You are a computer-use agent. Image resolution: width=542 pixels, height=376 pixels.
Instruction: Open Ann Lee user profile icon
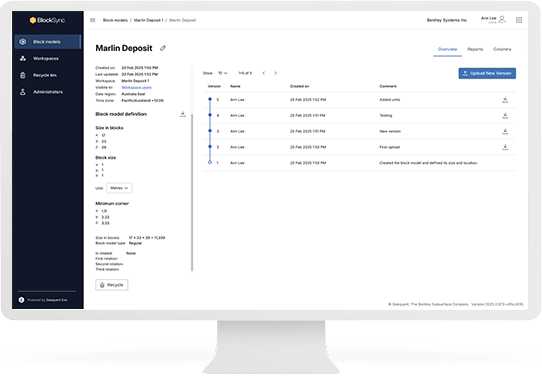(x=502, y=19)
